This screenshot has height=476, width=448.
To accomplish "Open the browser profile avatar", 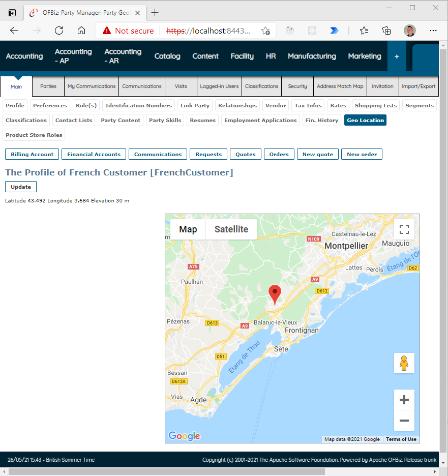I will pos(409,31).
